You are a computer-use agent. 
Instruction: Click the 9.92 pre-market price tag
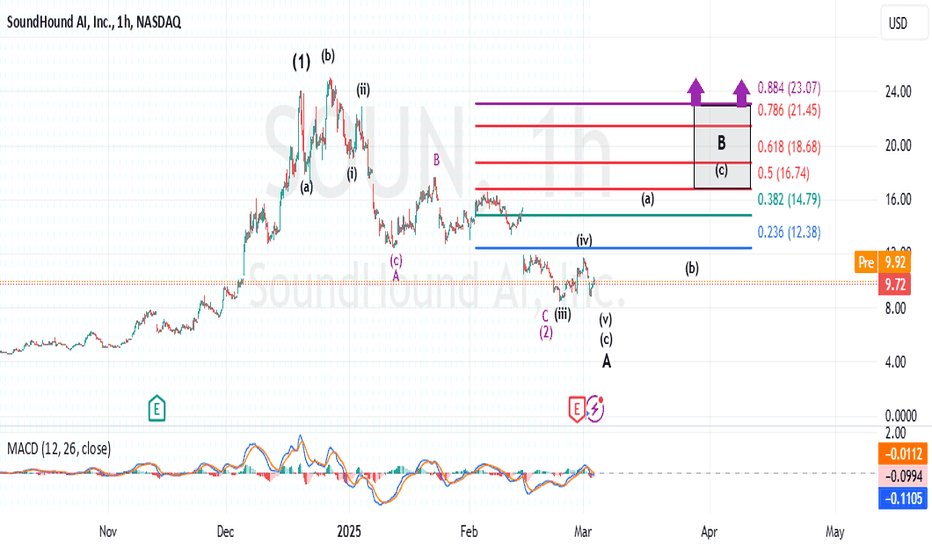pos(895,262)
